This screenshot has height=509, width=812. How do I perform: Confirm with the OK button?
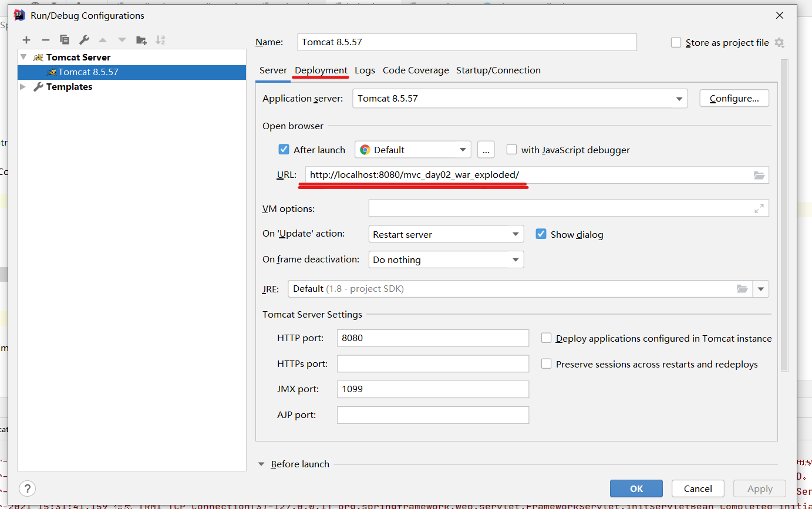[636, 488]
